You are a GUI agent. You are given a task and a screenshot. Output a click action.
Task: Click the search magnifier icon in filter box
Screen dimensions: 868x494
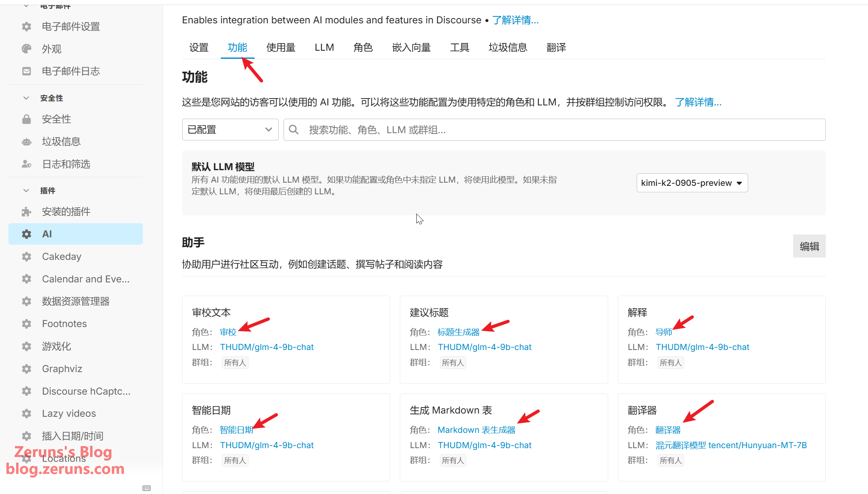click(x=294, y=130)
